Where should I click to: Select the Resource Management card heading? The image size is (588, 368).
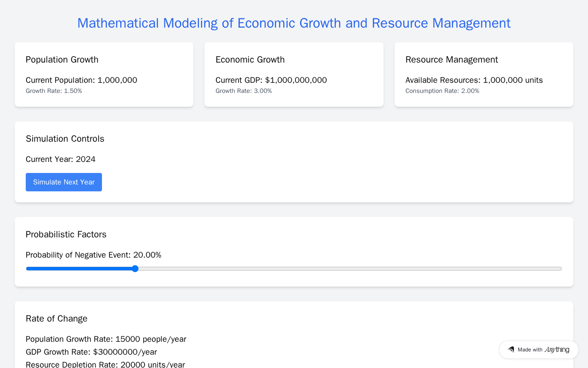452,60
